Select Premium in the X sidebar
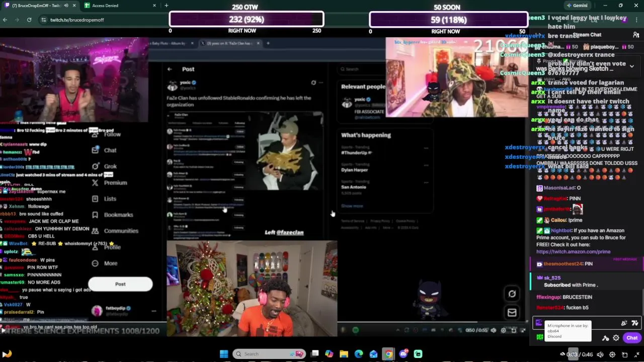Viewport: 644px width, 362px height. [x=109, y=183]
